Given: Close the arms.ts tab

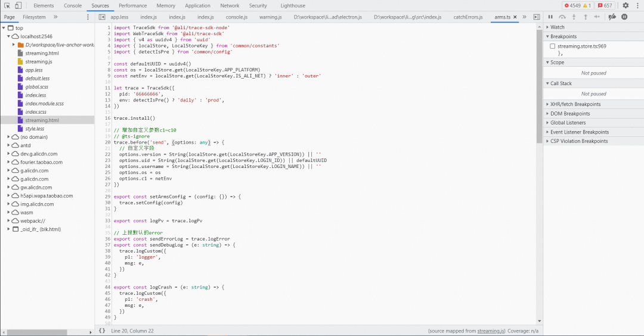Looking at the screenshot, I should [x=515, y=17].
